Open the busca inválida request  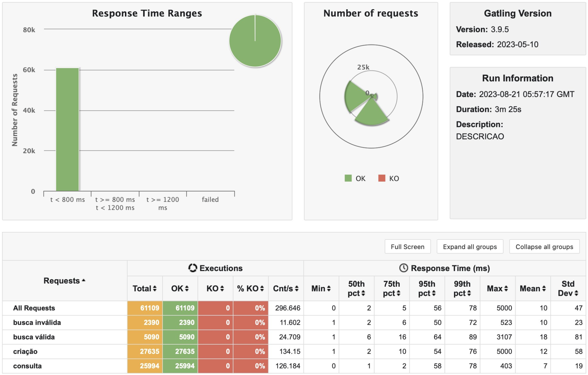[x=37, y=322]
